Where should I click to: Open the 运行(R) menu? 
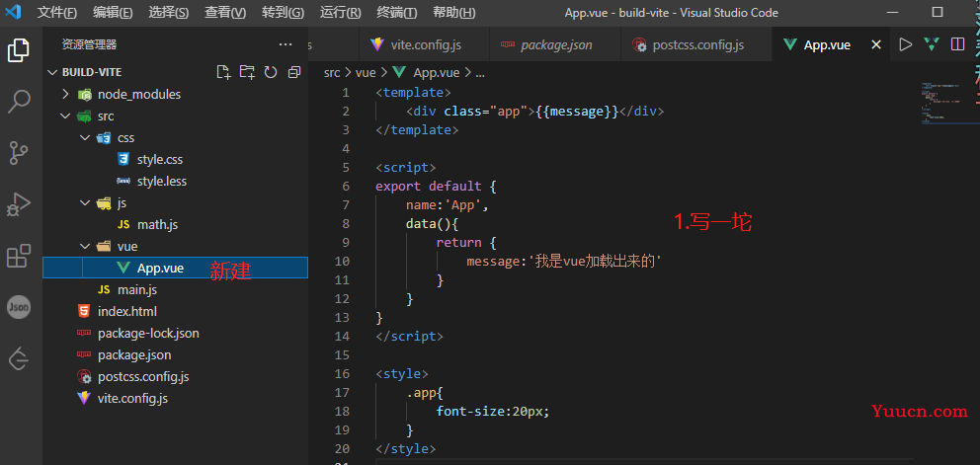(341, 13)
